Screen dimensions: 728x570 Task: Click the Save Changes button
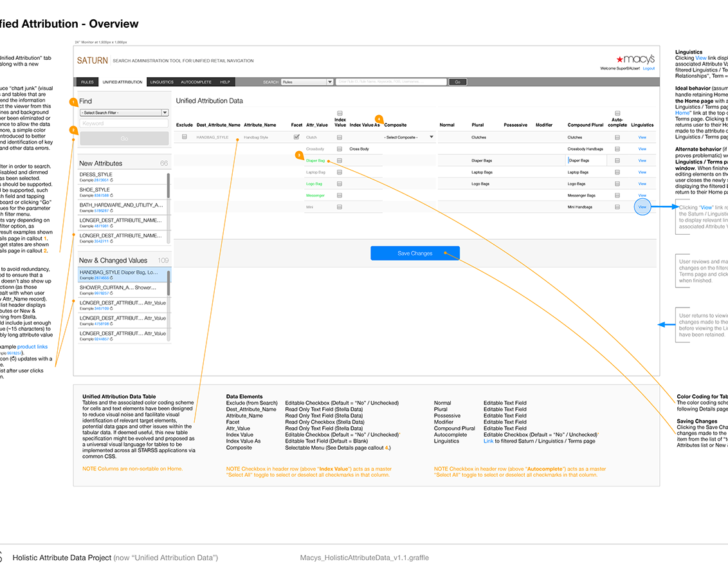point(415,253)
